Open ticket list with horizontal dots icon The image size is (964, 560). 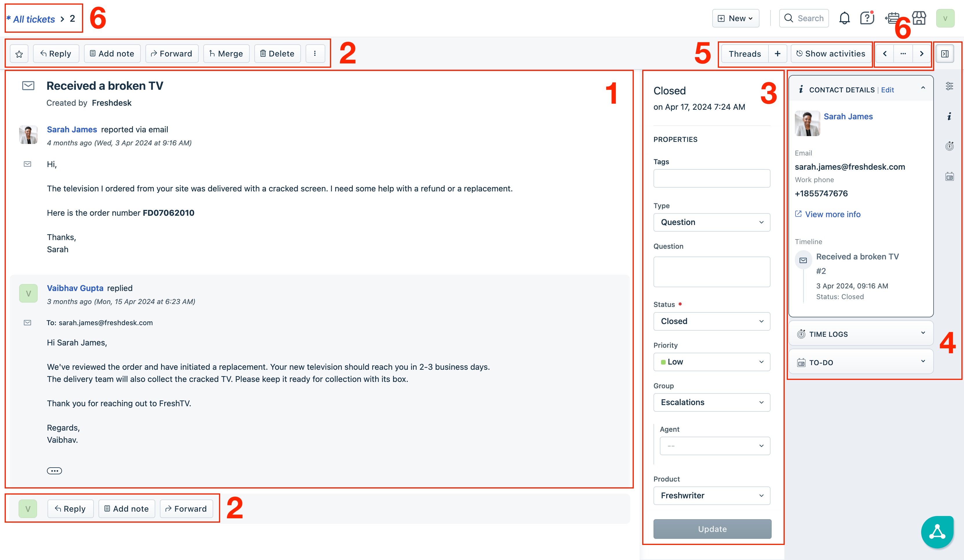click(903, 54)
